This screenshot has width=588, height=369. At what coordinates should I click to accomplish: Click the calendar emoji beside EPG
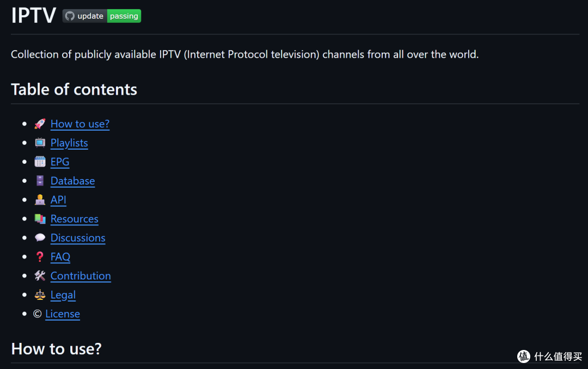click(40, 162)
